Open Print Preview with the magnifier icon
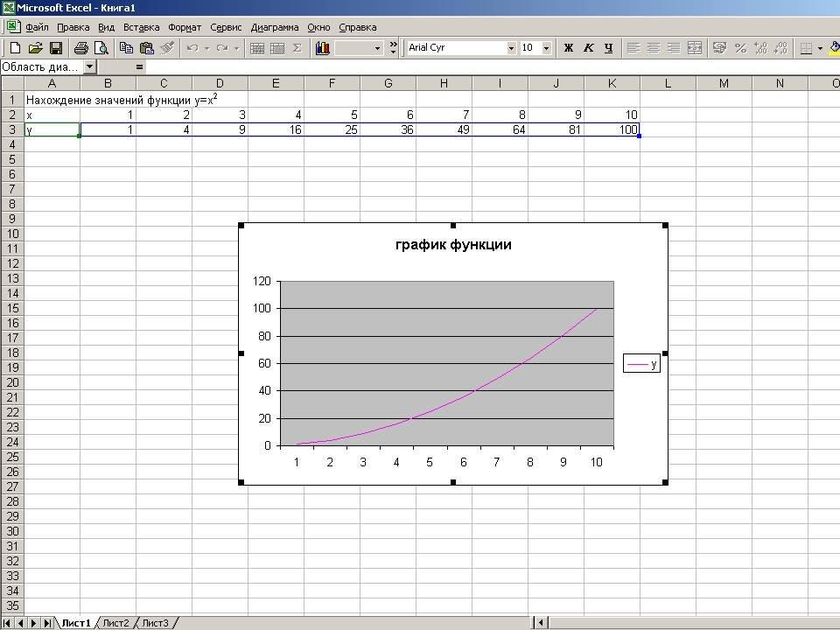This screenshot has width=840, height=630. (101, 48)
